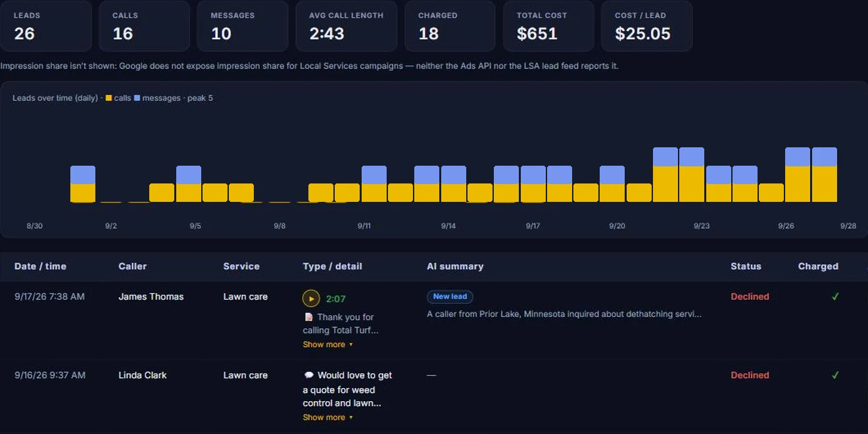Click the "9/23" chart axis label
Screen dimensions: 868x434
coord(702,226)
